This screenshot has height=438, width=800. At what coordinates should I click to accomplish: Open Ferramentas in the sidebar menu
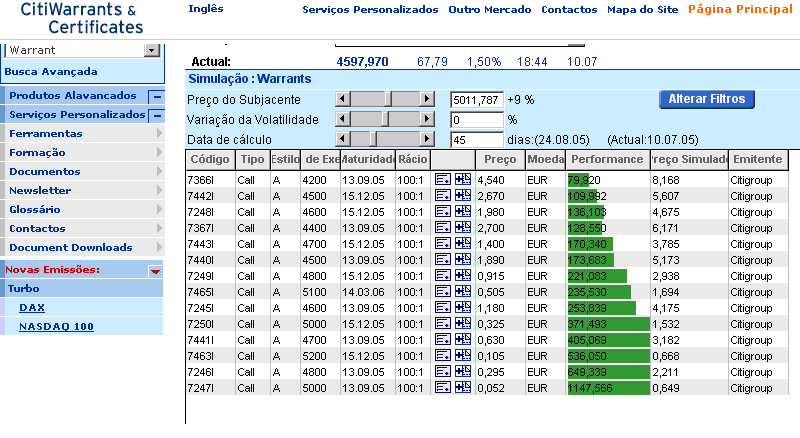click(x=46, y=133)
